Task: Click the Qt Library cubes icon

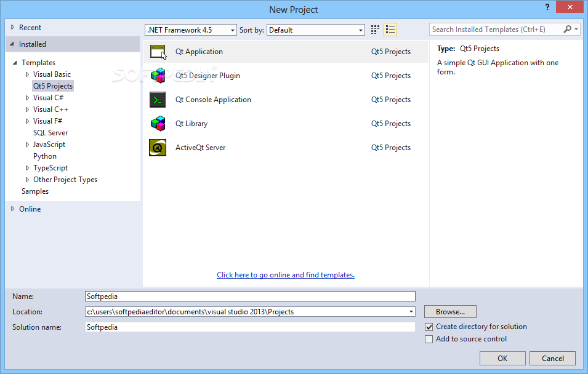Action: (x=158, y=124)
